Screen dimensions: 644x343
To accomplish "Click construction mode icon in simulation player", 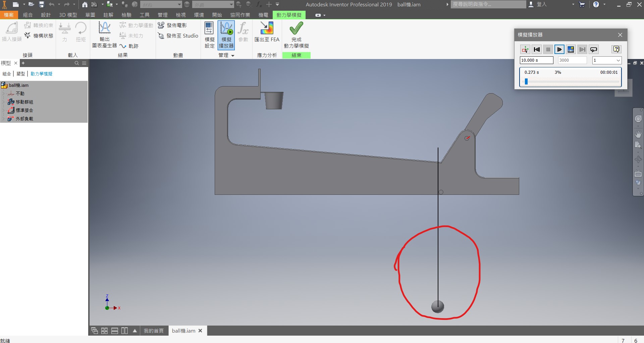I will (x=525, y=50).
